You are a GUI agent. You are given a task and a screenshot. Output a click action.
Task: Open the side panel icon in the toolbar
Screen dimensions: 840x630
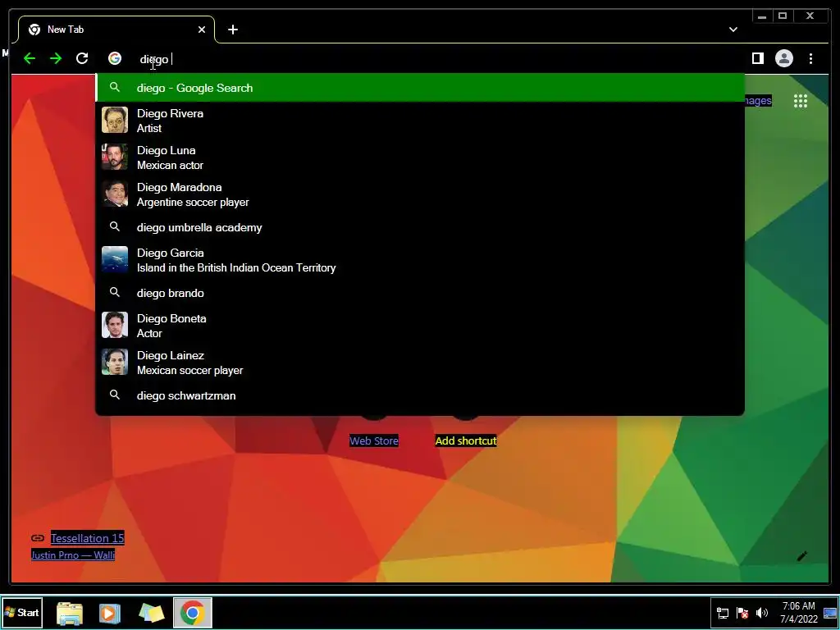tap(757, 58)
